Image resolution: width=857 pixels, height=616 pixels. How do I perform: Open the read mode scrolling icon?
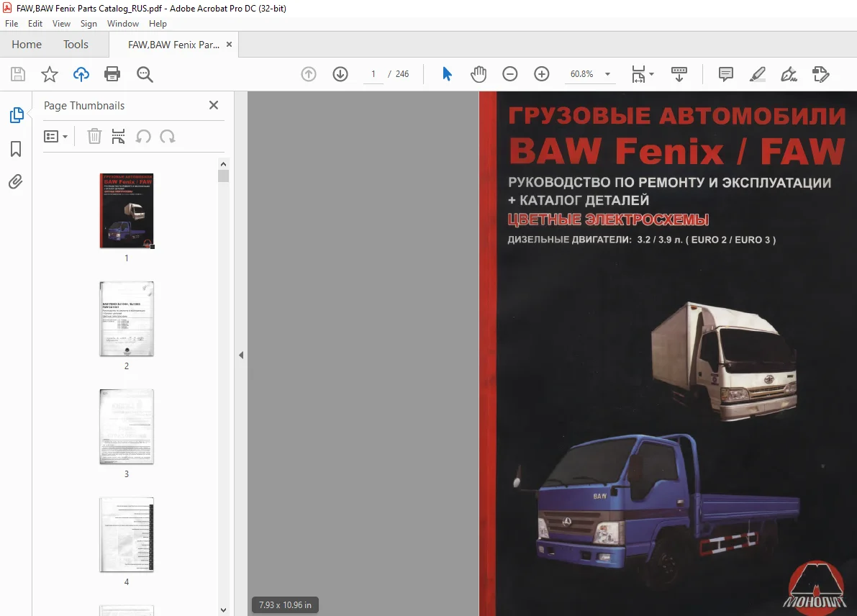coord(679,74)
